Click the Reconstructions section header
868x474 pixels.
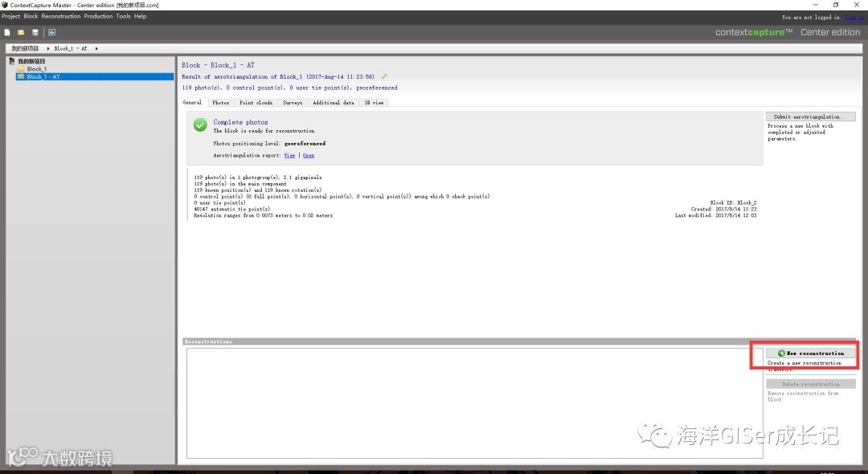pyautogui.click(x=519, y=341)
